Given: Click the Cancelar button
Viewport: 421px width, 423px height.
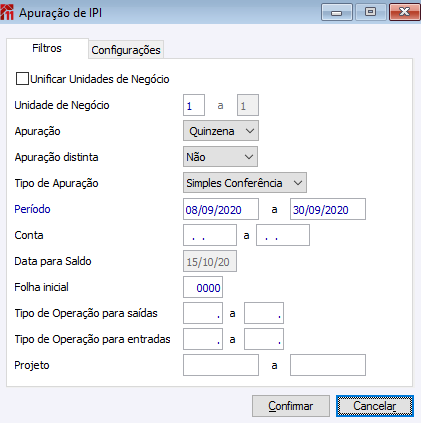Looking at the screenshot, I should pyautogui.click(x=375, y=406).
